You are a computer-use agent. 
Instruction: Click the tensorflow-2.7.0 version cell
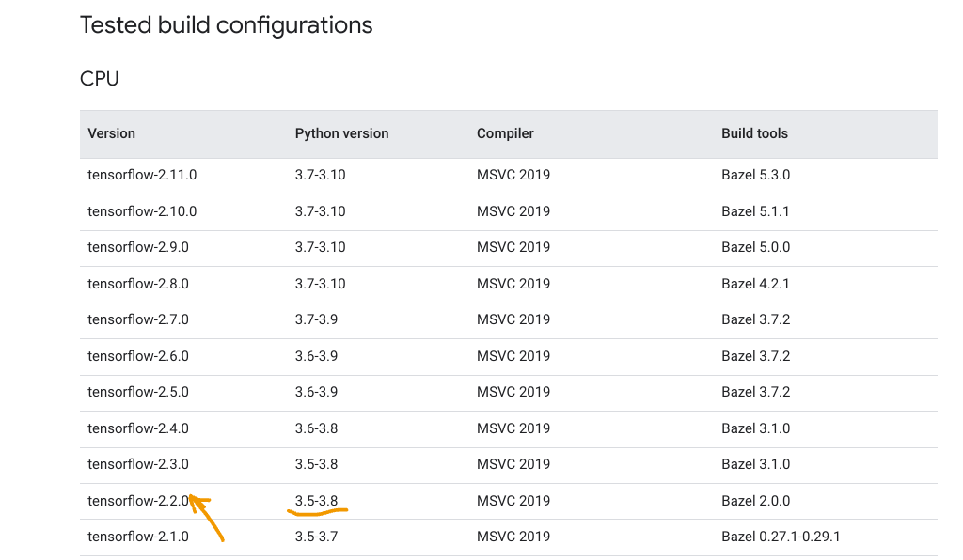pos(138,319)
